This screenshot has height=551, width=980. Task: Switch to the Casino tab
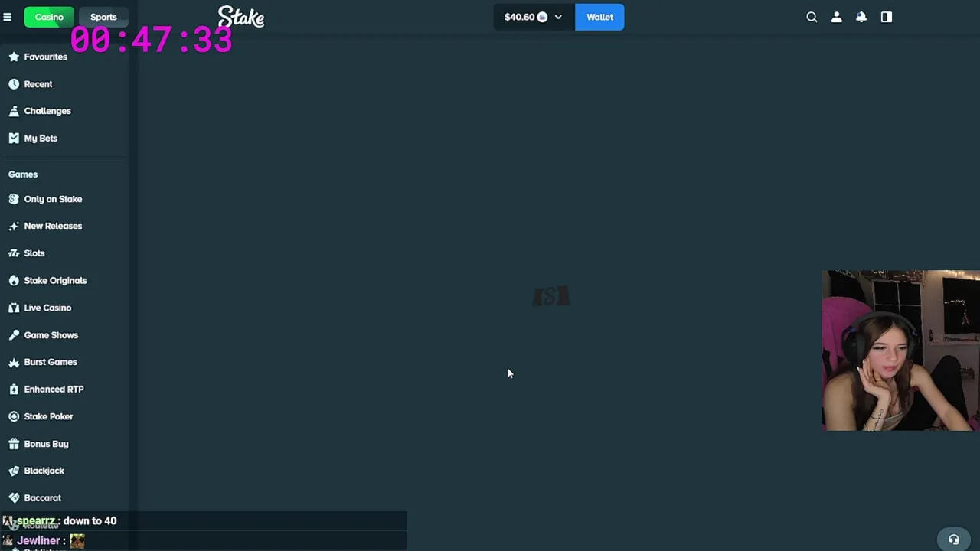[49, 17]
